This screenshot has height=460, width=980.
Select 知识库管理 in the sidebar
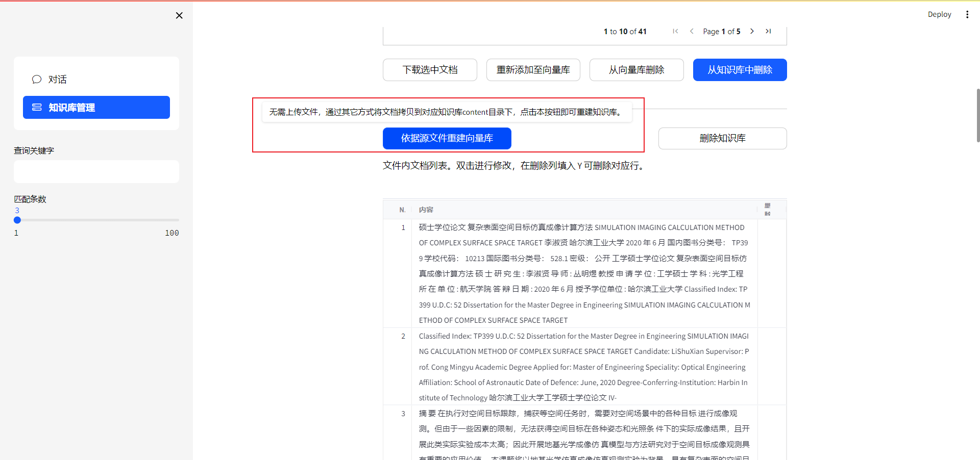tap(96, 108)
